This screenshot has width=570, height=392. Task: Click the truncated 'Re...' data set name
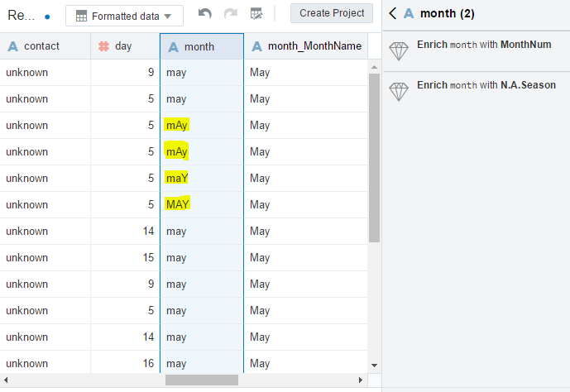[x=21, y=15]
